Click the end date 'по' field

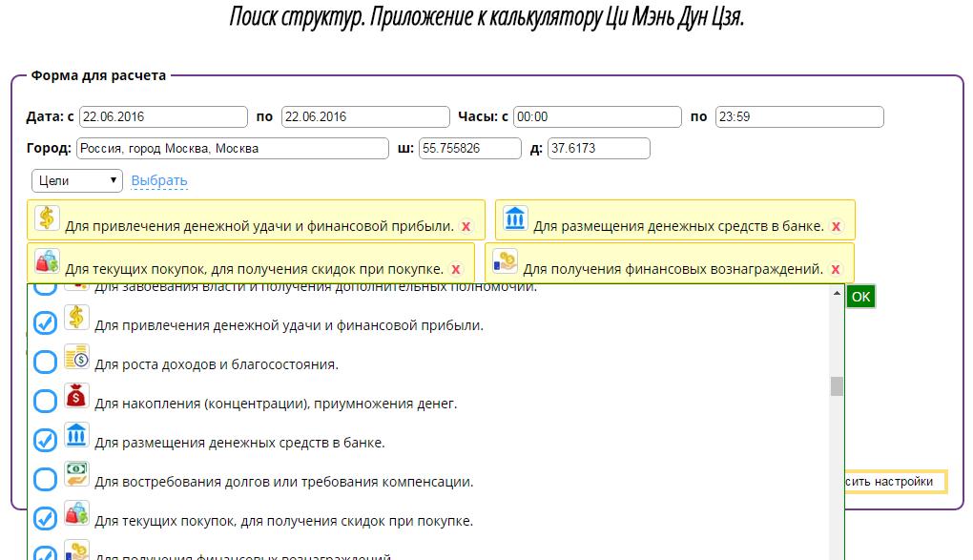(365, 116)
